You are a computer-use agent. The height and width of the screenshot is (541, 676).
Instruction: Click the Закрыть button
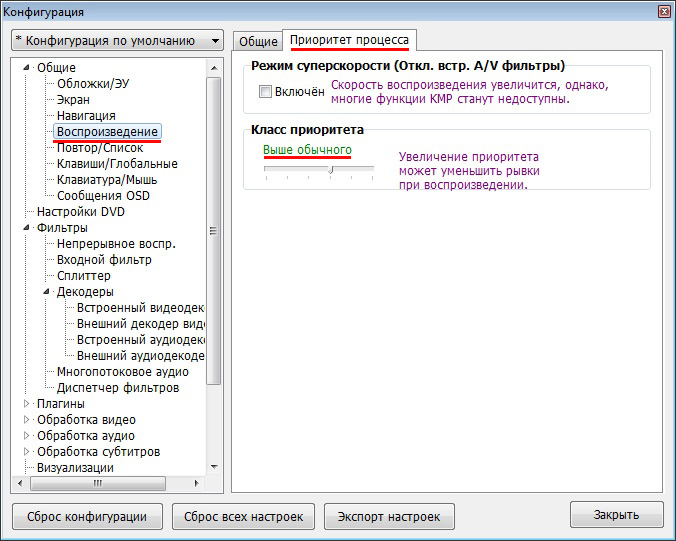tap(617, 515)
